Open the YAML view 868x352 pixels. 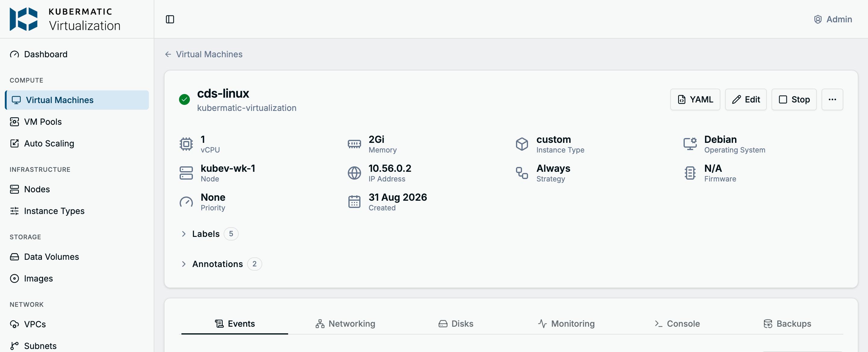coord(695,99)
